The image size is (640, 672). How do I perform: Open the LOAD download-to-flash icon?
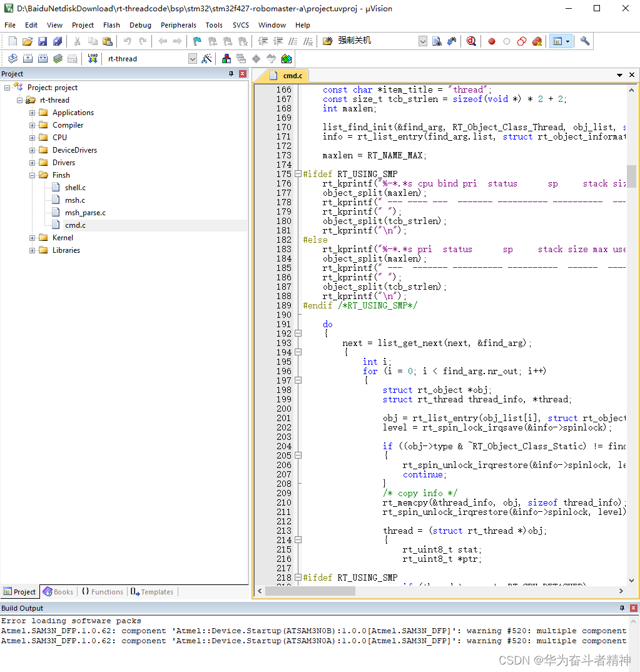pos(91,58)
